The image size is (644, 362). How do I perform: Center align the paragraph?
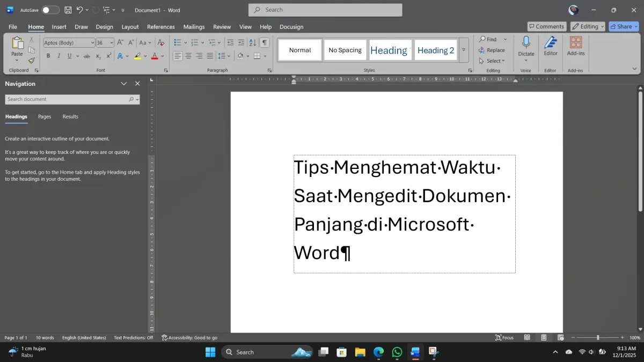[188, 56]
